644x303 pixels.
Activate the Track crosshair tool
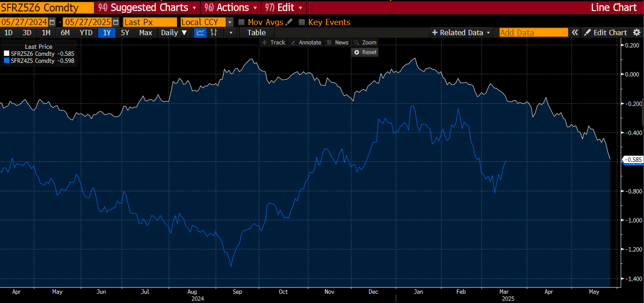click(x=274, y=42)
